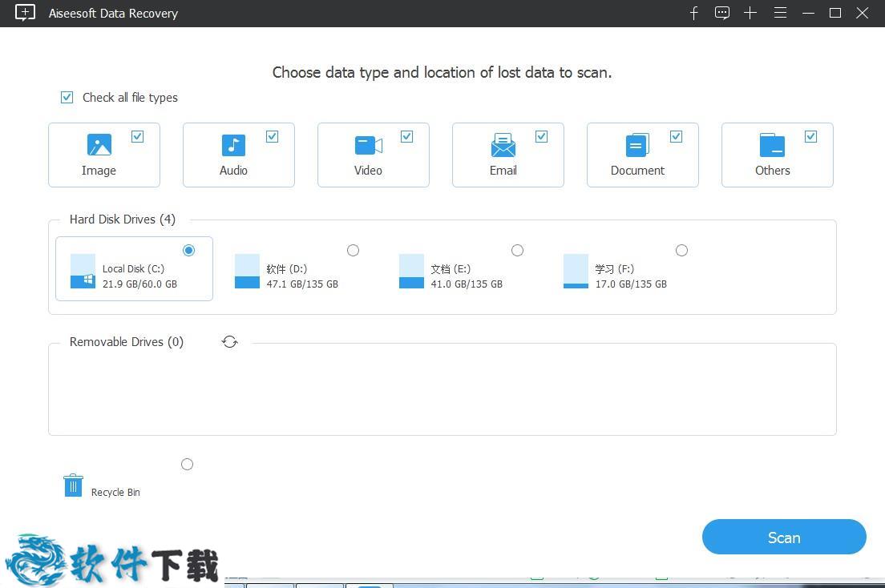The image size is (885, 588).
Task: Click the Check all file types label
Action: (131, 98)
